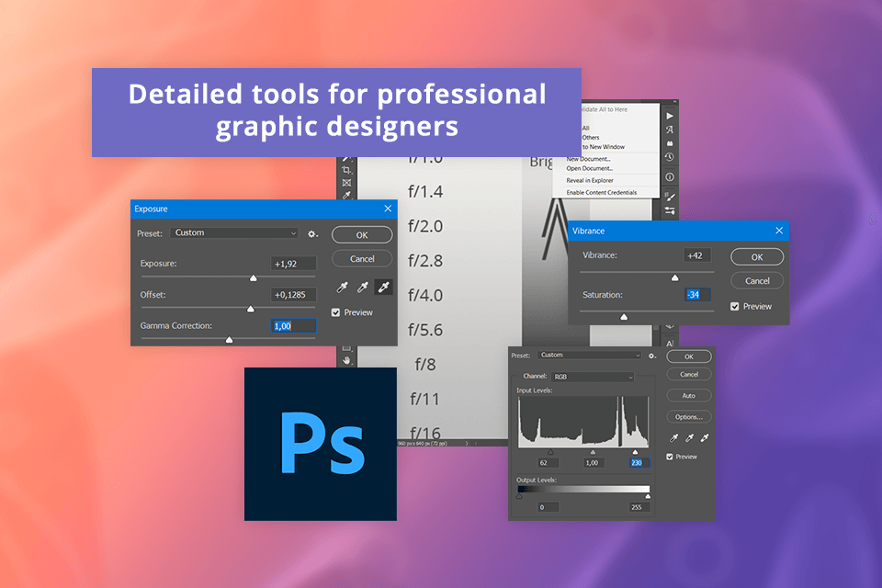
Task: Select Enable Content Credentials menu entry
Action: click(x=601, y=192)
